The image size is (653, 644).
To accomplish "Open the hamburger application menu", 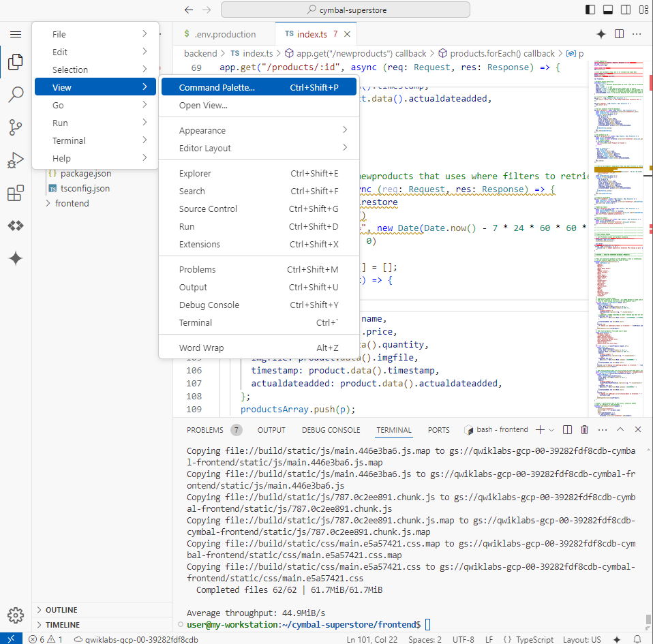I will tap(16, 34).
